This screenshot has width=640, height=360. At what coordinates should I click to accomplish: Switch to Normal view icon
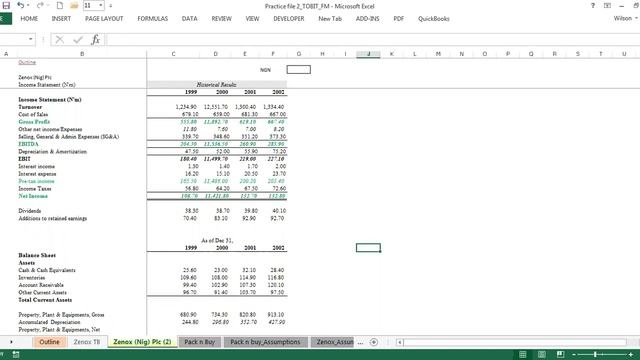[522, 354]
